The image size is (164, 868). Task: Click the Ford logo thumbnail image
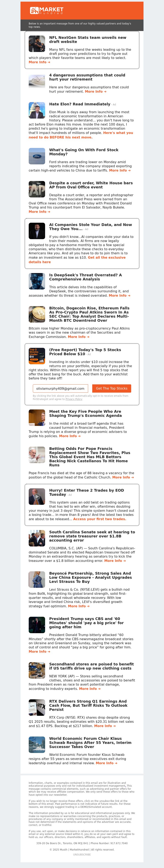click(x=37, y=156)
